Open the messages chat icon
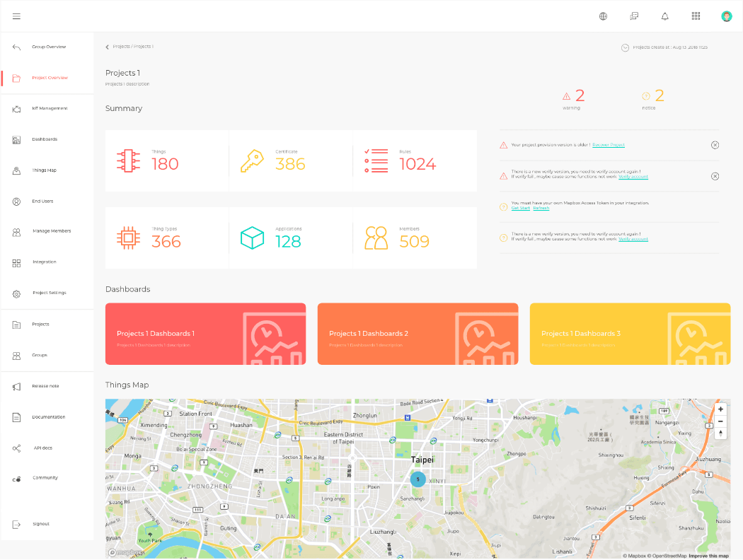 click(x=634, y=16)
